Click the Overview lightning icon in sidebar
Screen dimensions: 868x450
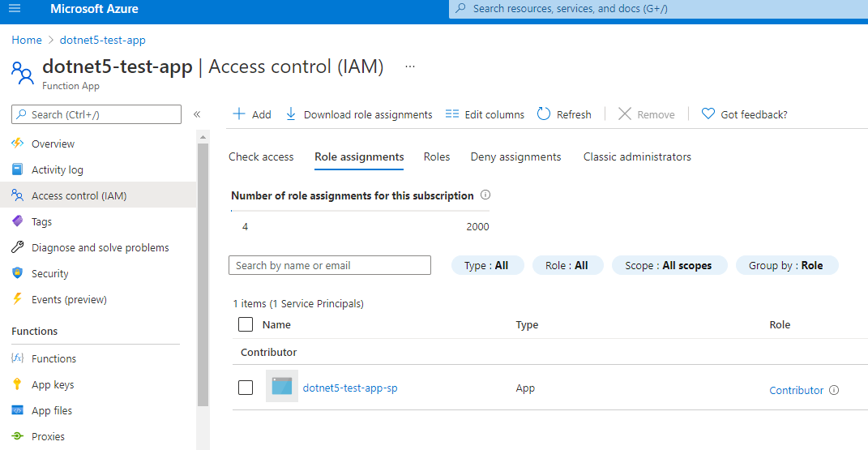pyautogui.click(x=18, y=144)
